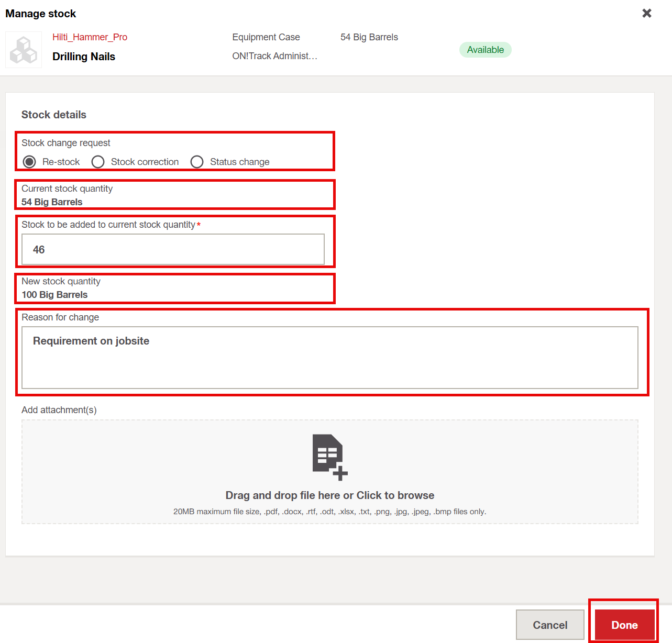Click the 100 Big Barrels new quantity
Viewport: 672px width, 643px height.
[x=54, y=295]
